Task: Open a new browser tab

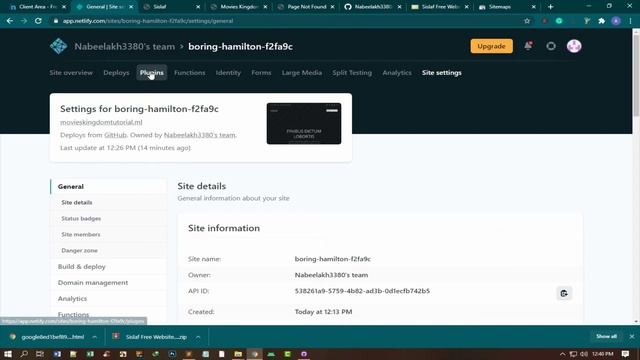Action: click(551, 7)
